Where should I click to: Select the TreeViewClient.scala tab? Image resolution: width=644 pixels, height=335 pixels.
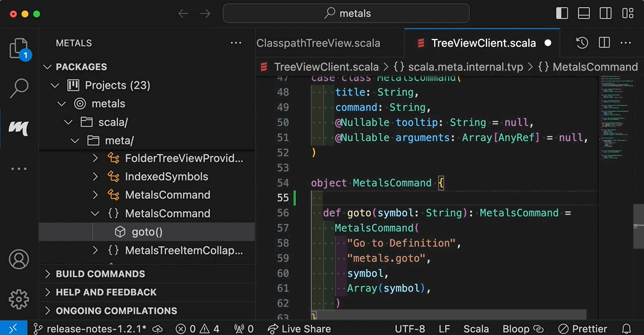click(482, 43)
